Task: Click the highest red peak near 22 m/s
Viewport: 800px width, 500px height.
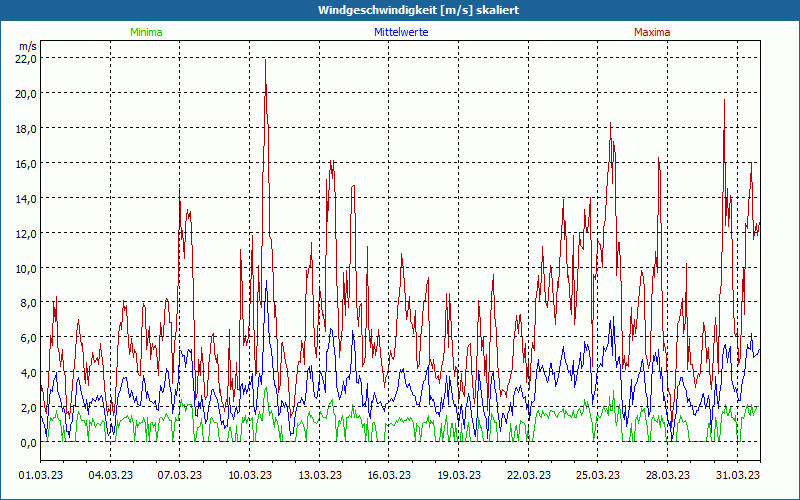Action: tap(265, 60)
